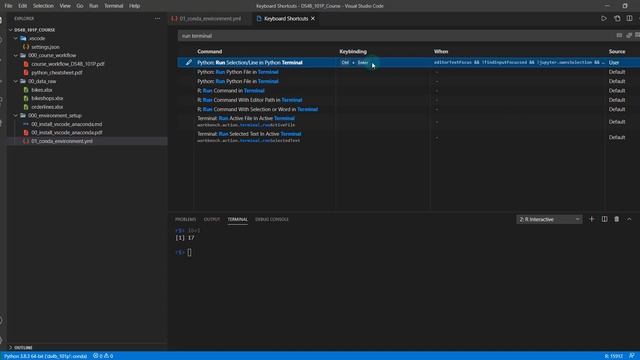Select 'R: Run Command With Selection or Word' row

pyautogui.click(x=408, y=109)
